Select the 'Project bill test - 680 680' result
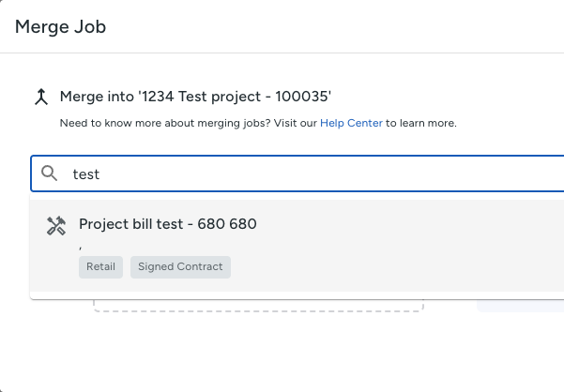This screenshot has width=564, height=392. coord(167,224)
